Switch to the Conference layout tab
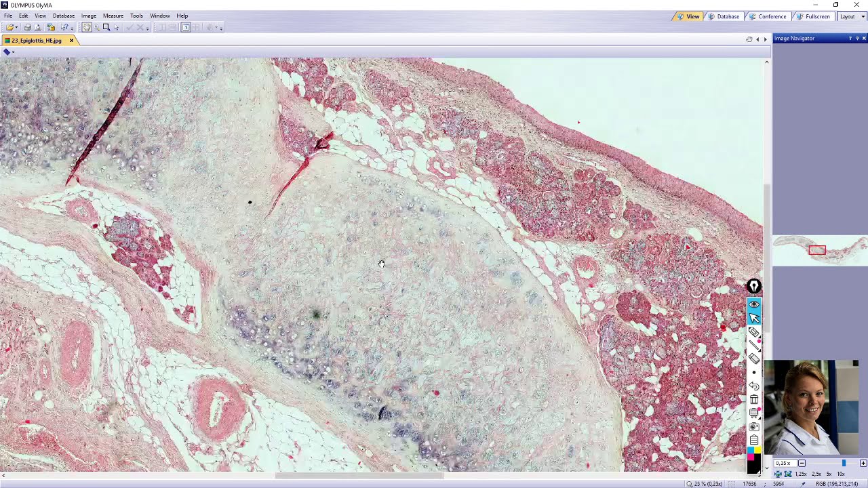The image size is (868, 488). 767,16
